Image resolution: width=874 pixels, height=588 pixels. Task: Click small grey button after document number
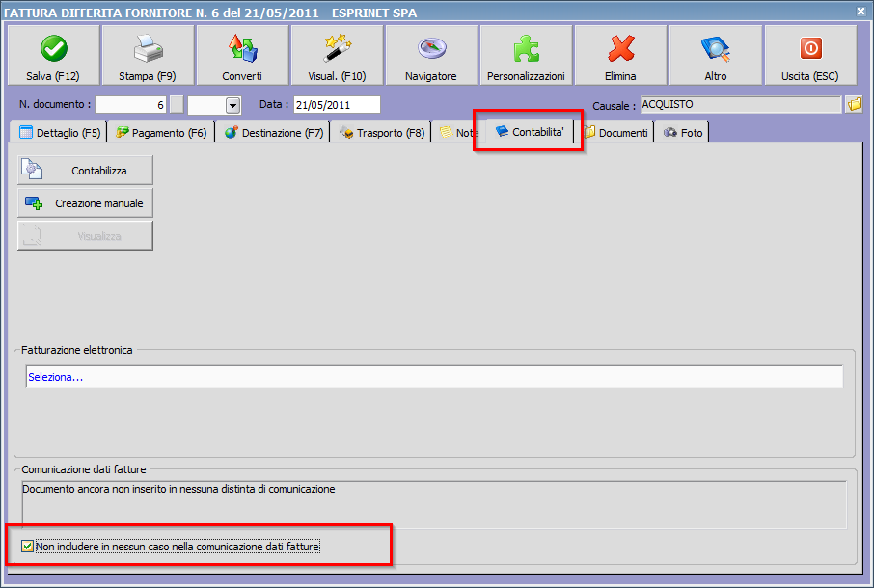click(x=177, y=105)
